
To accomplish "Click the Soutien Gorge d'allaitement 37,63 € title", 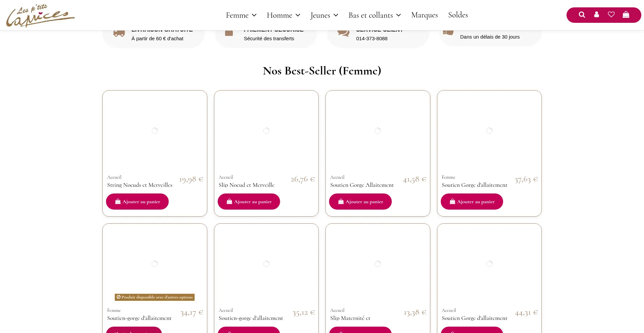I will click(x=474, y=185).
